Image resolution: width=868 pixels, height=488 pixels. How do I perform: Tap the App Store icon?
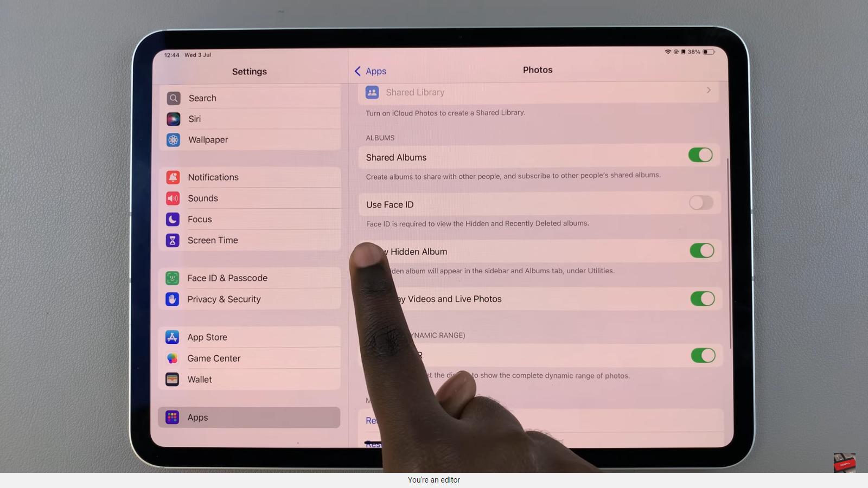point(173,337)
